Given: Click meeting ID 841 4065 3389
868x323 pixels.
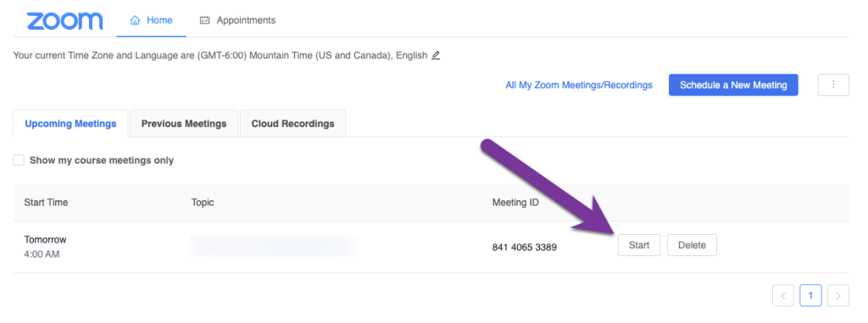Looking at the screenshot, I should click(x=524, y=247).
